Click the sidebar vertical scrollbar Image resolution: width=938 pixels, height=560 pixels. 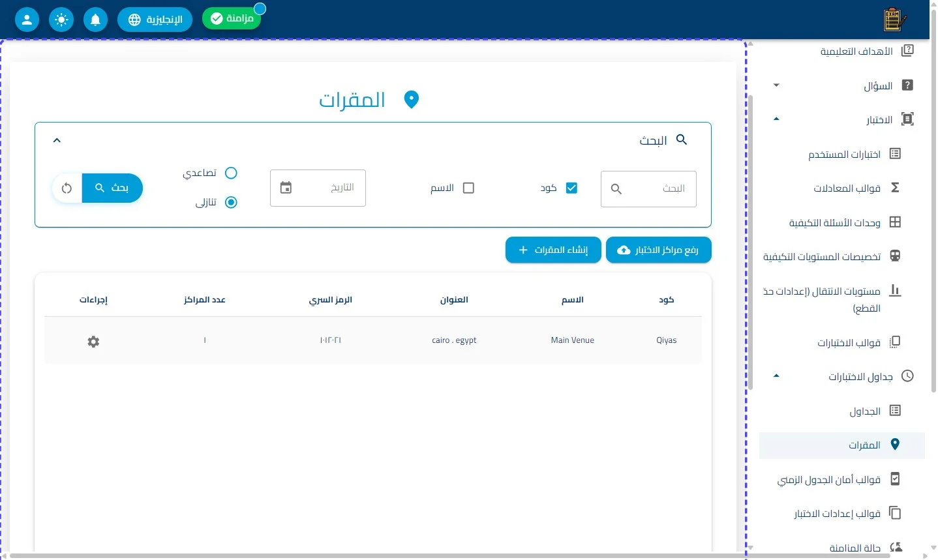(x=750, y=243)
